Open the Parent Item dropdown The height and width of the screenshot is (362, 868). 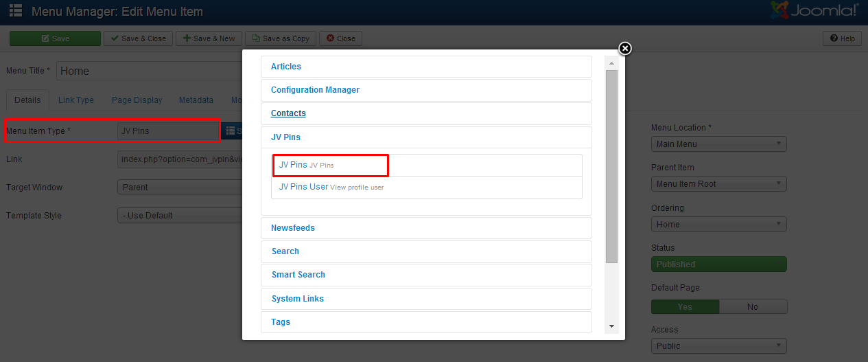[718, 184]
